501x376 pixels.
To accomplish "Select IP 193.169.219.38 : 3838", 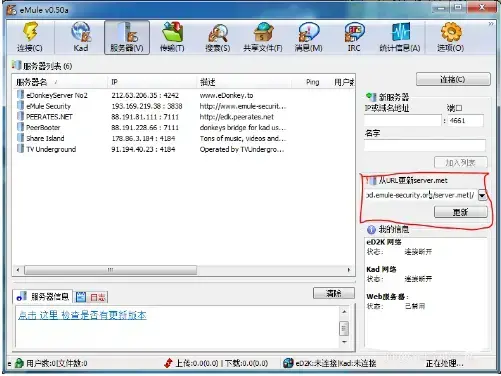I will (x=147, y=106).
